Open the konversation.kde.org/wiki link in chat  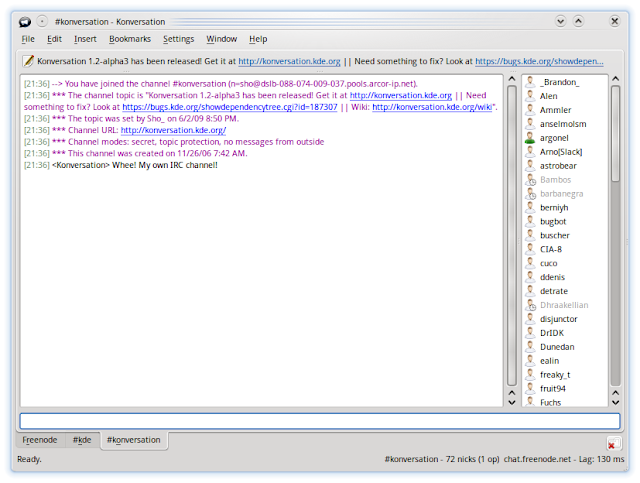(432, 107)
